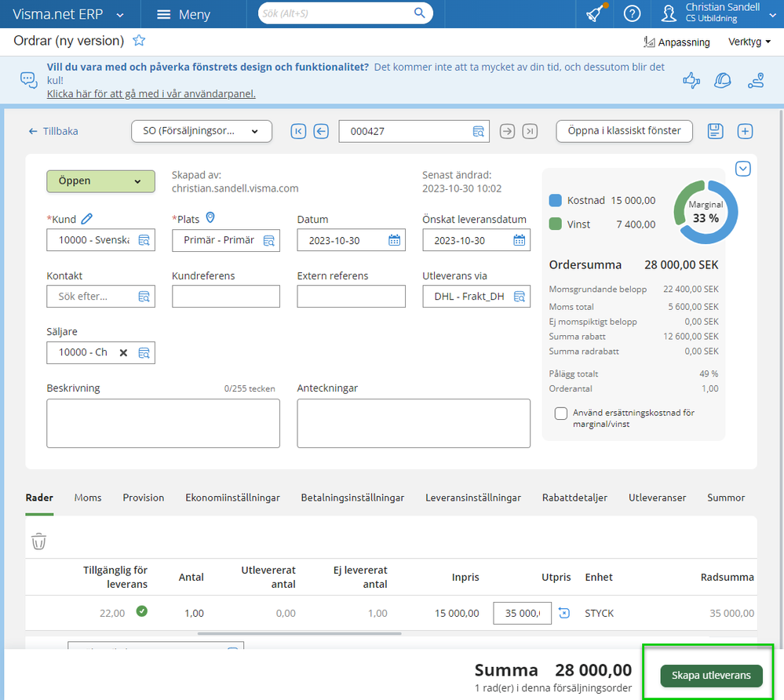Select the Rader tab
Screen dimensions: 784x700
pyautogui.click(x=39, y=498)
